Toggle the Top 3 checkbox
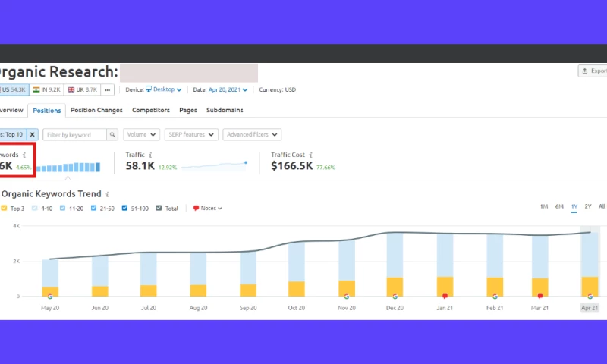607x364 pixels. [x=4, y=208]
